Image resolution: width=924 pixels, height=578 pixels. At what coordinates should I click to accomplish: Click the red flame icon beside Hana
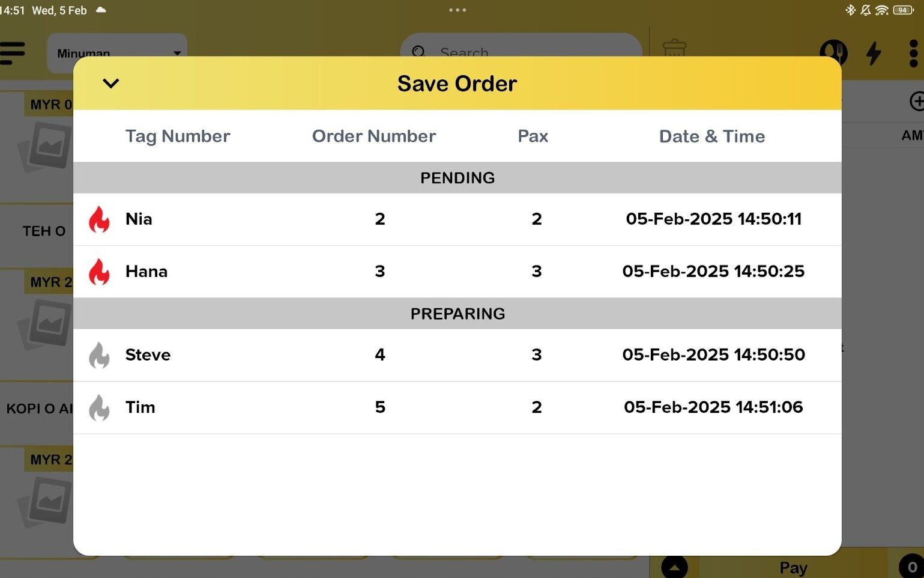[x=100, y=272]
